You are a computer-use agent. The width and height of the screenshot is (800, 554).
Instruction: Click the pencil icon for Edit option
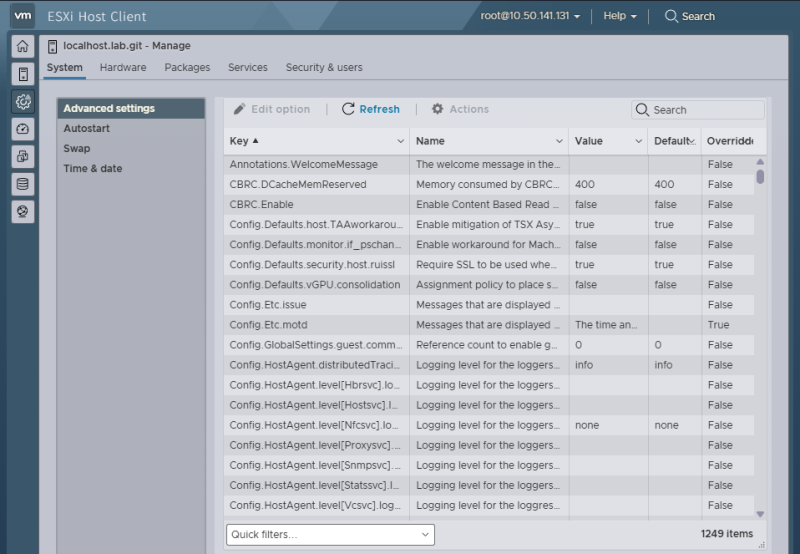click(239, 109)
